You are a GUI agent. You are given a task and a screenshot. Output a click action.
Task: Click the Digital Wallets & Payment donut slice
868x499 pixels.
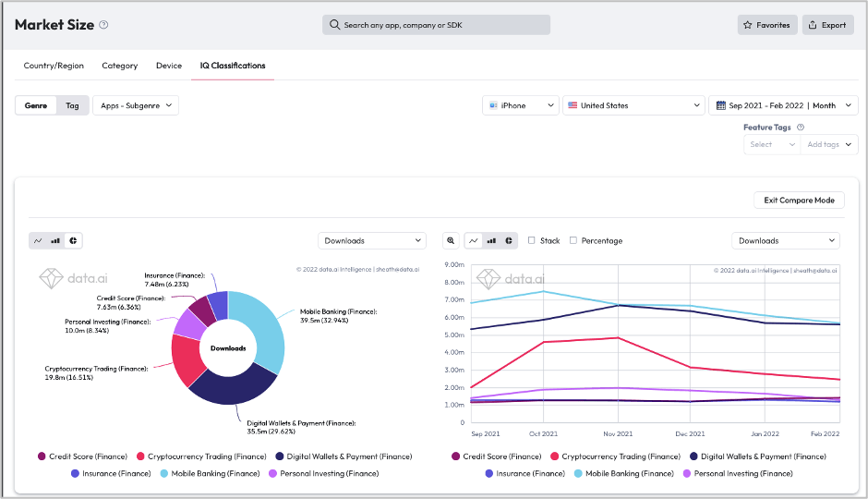tap(233, 389)
